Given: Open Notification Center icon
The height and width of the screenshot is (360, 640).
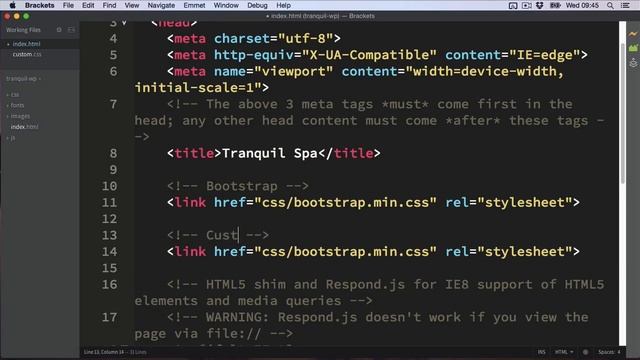Looking at the screenshot, I should [625, 5].
